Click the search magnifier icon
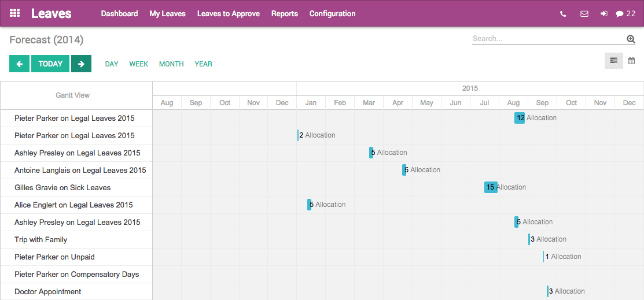Image resolution: width=644 pixels, height=300 pixels. point(631,39)
